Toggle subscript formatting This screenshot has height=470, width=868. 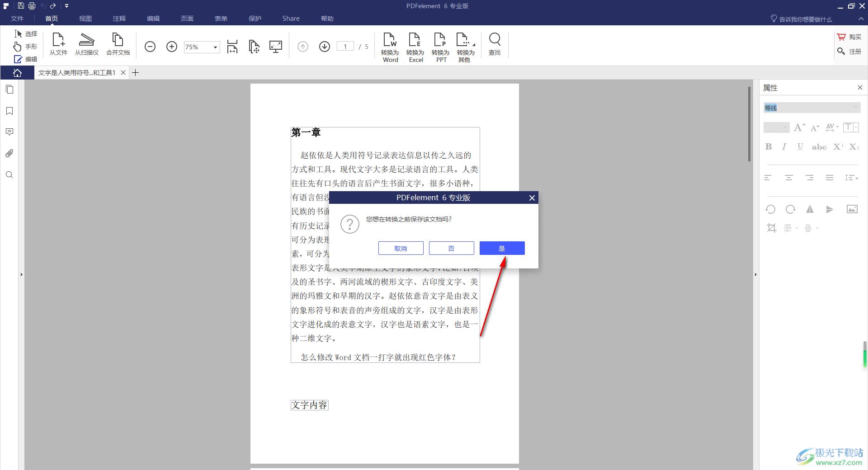pos(854,146)
